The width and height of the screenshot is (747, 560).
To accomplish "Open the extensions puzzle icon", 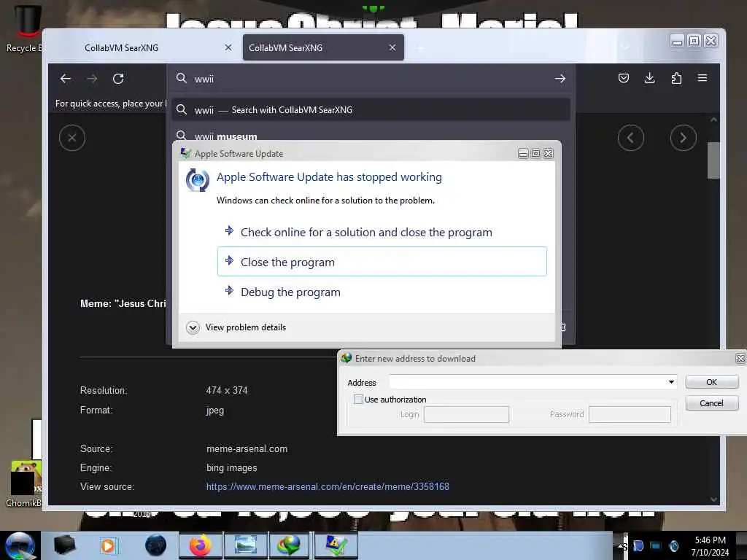I will (676, 78).
